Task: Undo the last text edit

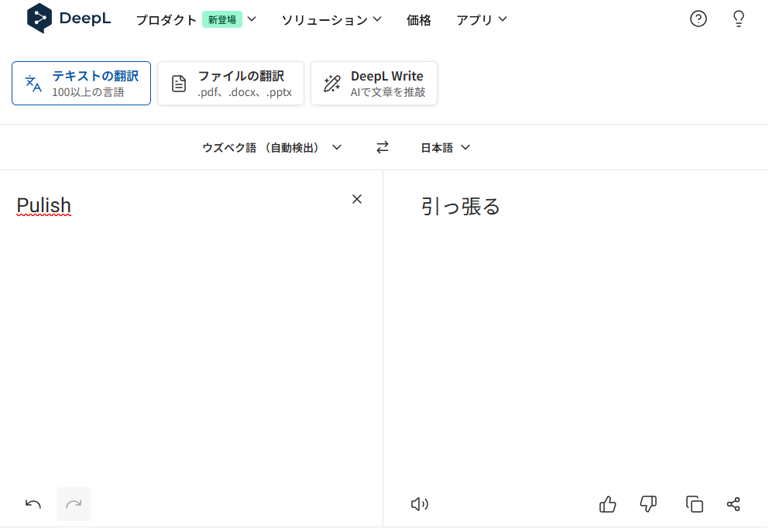Action: click(33, 504)
